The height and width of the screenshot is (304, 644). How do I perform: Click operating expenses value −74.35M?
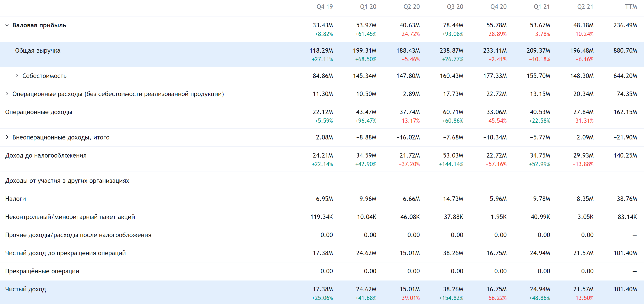pyautogui.click(x=625, y=94)
